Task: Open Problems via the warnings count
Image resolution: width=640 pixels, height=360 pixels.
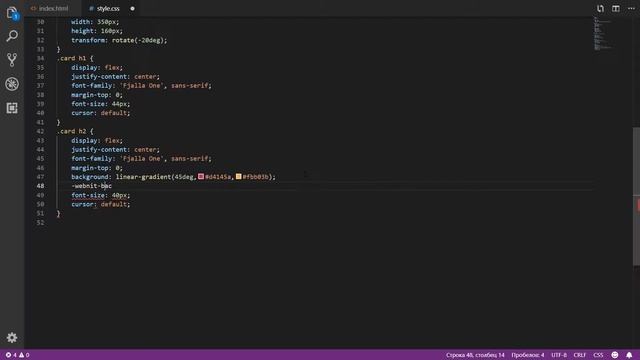Action: click(x=24, y=355)
